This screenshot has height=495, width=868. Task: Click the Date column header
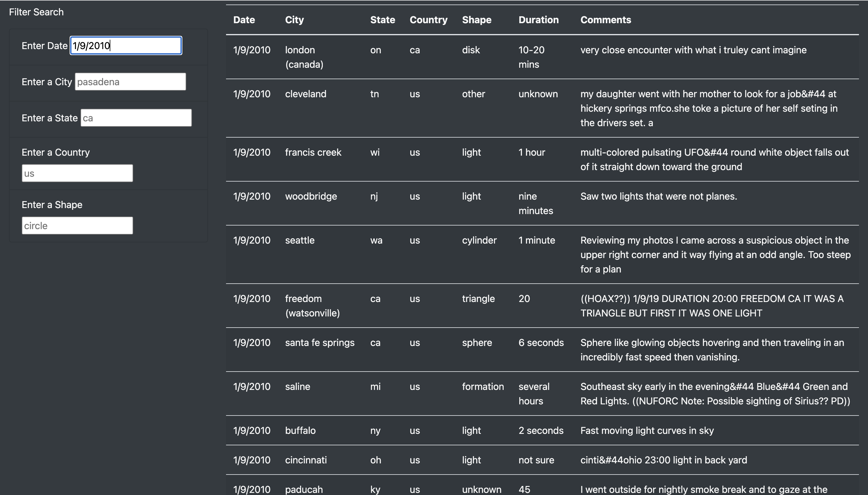244,20
